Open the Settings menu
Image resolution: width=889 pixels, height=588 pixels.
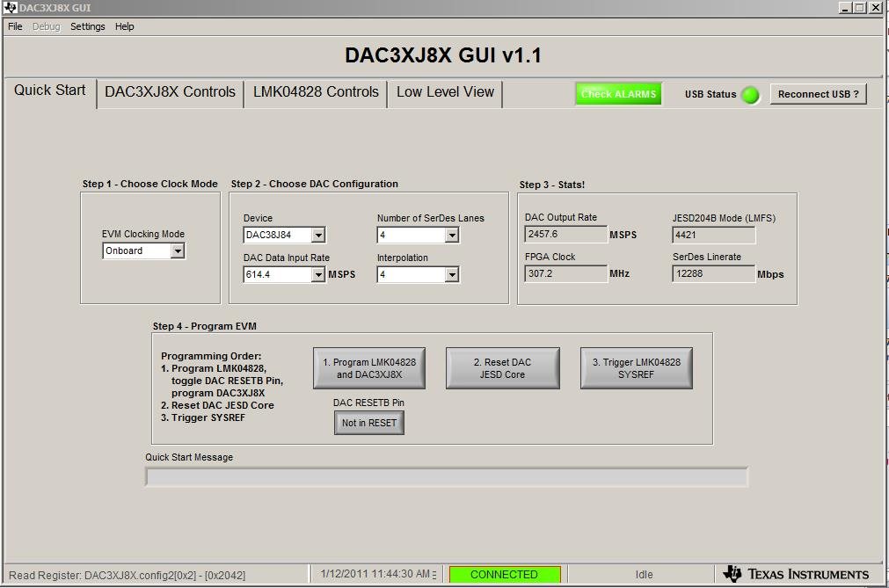(87, 26)
